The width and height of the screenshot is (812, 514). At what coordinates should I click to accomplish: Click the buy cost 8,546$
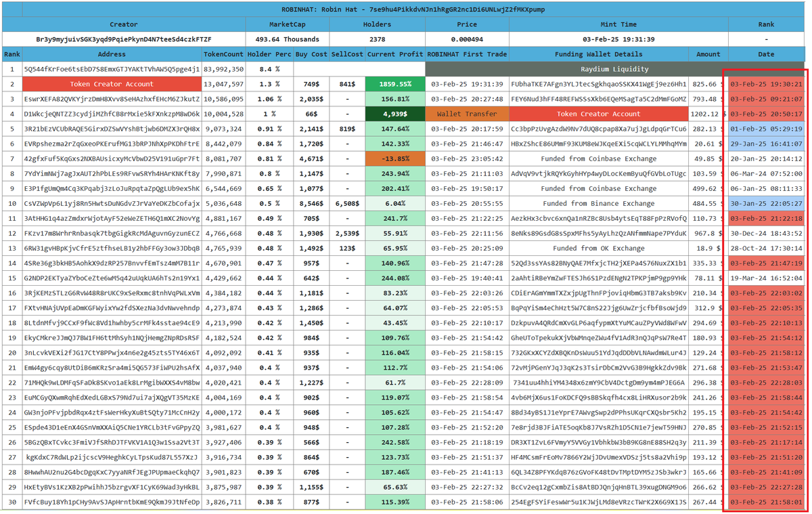click(311, 203)
